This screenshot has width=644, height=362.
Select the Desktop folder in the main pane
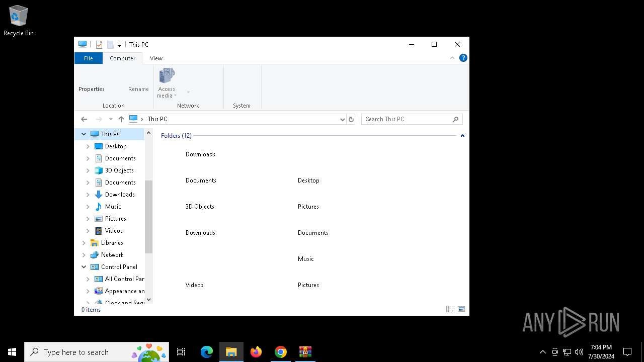click(308, 180)
